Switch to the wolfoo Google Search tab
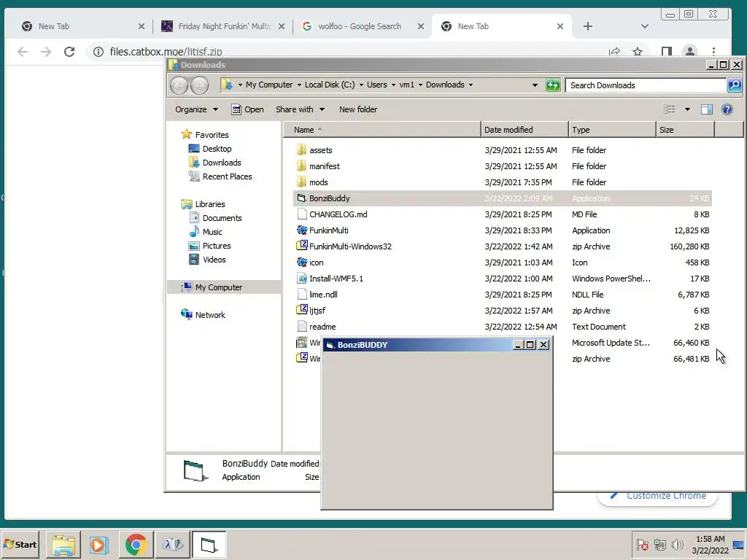The width and height of the screenshot is (747, 560). pyautogui.click(x=363, y=26)
